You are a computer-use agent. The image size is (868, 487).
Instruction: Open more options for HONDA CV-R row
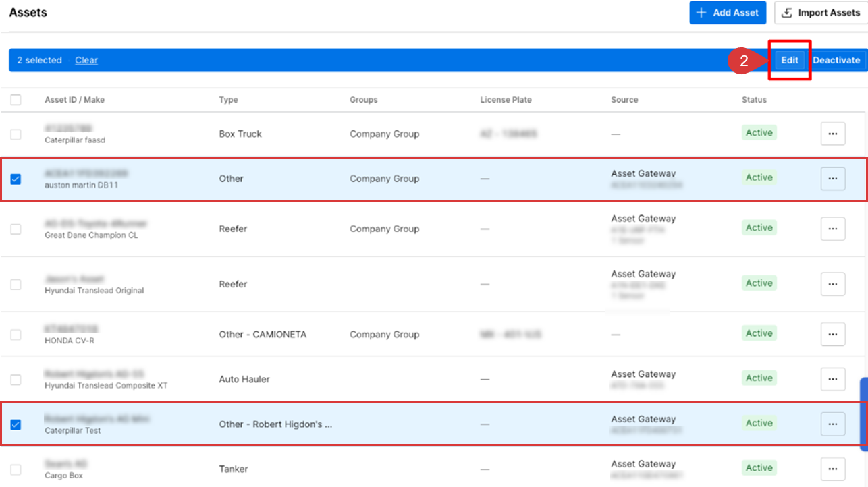pyautogui.click(x=833, y=334)
